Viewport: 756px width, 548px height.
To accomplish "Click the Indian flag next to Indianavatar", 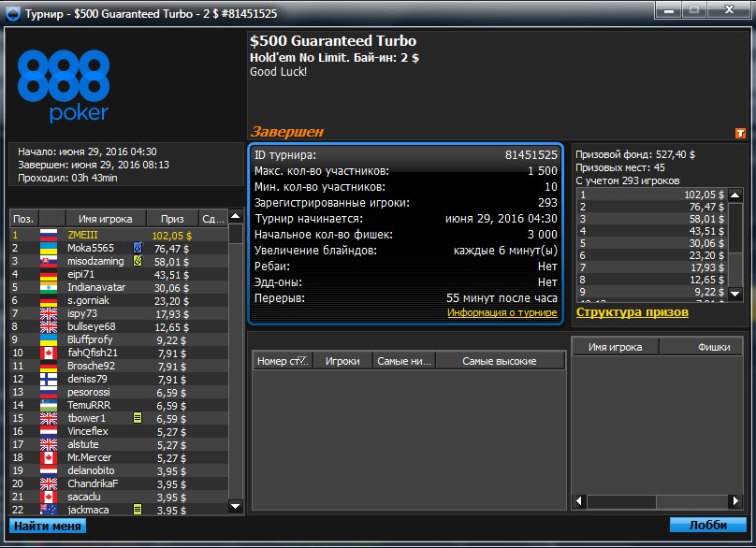I will [49, 288].
